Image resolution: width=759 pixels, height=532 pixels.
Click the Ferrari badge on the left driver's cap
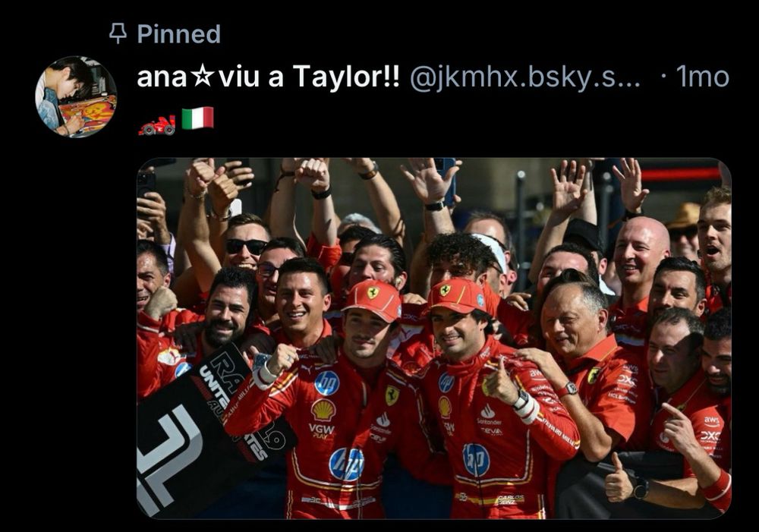(373, 292)
